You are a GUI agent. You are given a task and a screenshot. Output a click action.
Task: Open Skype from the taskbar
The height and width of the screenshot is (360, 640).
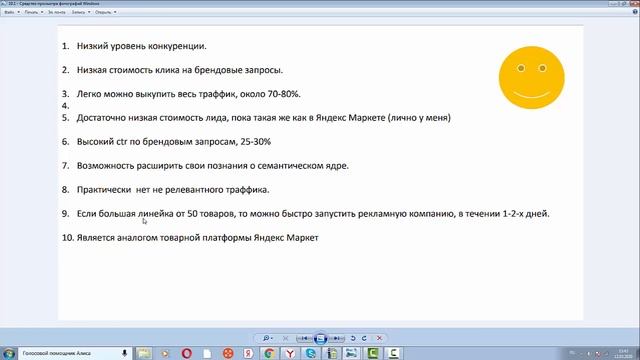pyautogui.click(x=311, y=353)
